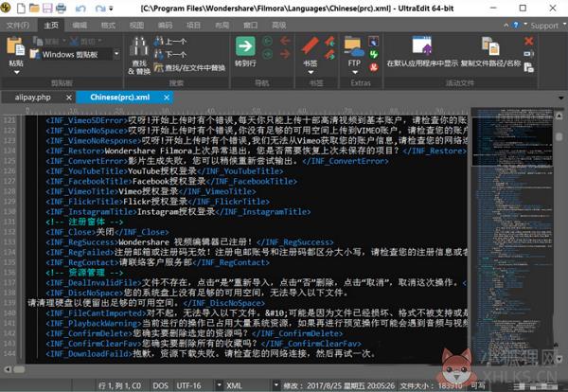Click 在默认应用程序中显示 icon
This screenshot has height=392, width=568.
pos(422,45)
